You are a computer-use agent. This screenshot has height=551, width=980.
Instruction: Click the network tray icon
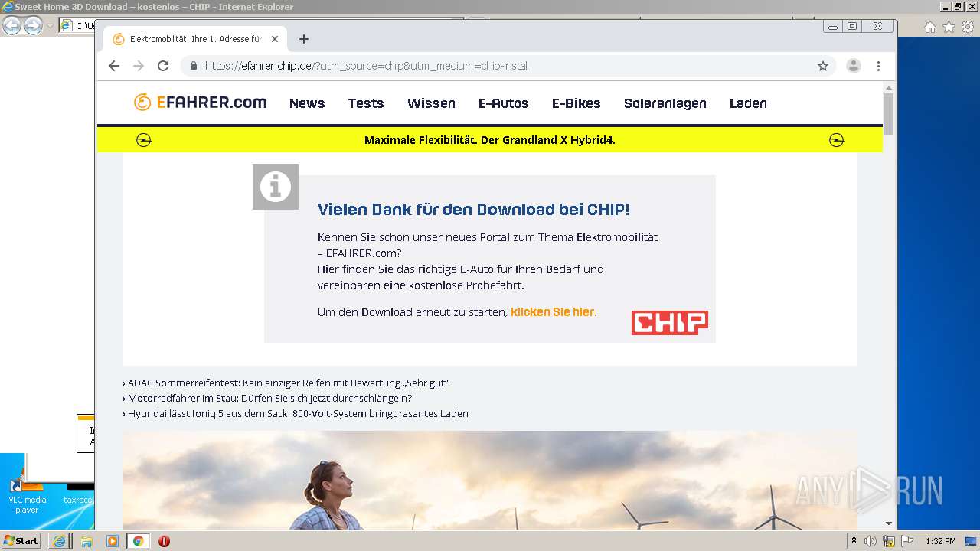889,541
